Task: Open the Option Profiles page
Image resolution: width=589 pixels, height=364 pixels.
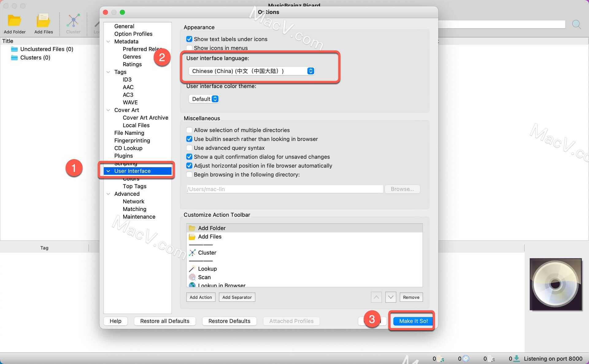Action: click(133, 34)
